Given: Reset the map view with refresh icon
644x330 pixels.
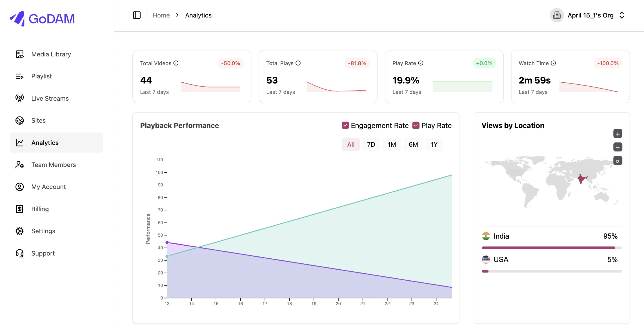Looking at the screenshot, I should [618, 161].
